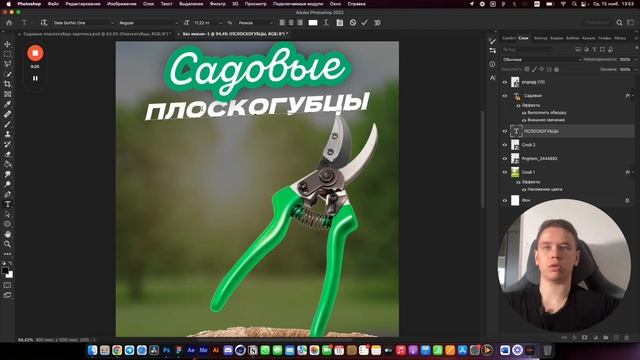The height and width of the screenshot is (360, 640).
Task: Click the Home icon in options bar
Action: tap(9, 22)
